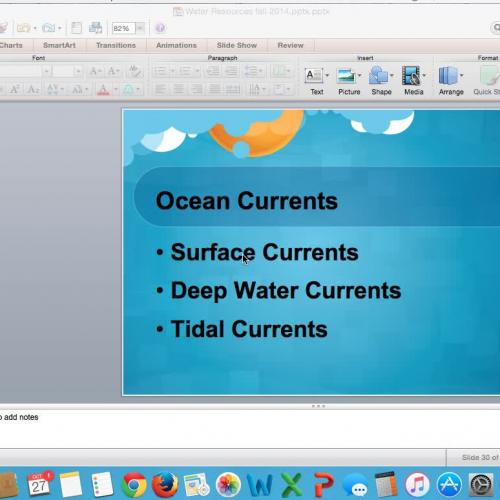500x500 pixels.
Task: Open iTunes from the Dock
Action: click(x=417, y=485)
